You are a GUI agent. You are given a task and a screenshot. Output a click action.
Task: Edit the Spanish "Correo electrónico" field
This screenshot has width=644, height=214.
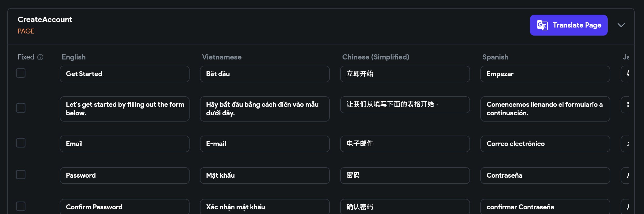pyautogui.click(x=545, y=144)
